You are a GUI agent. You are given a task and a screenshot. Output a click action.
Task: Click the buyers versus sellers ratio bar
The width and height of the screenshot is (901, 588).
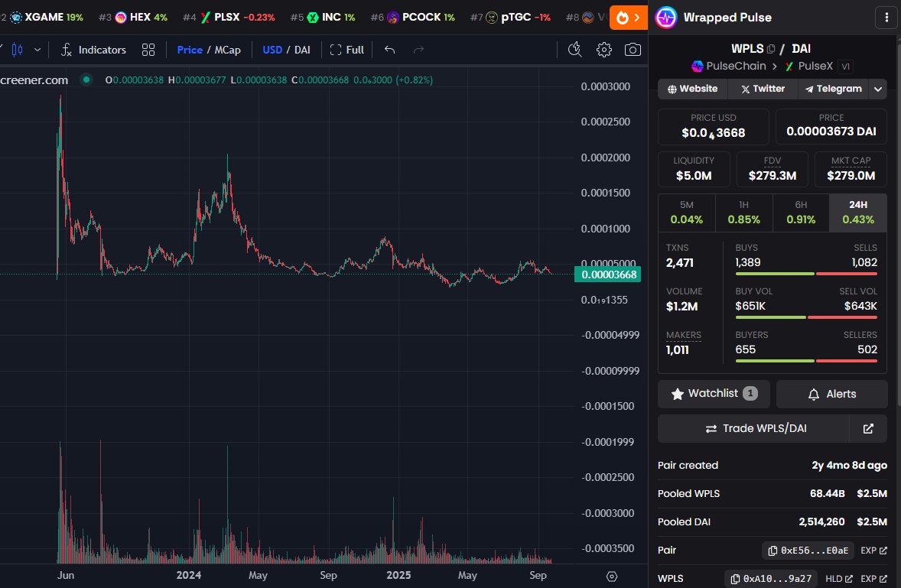pos(806,361)
